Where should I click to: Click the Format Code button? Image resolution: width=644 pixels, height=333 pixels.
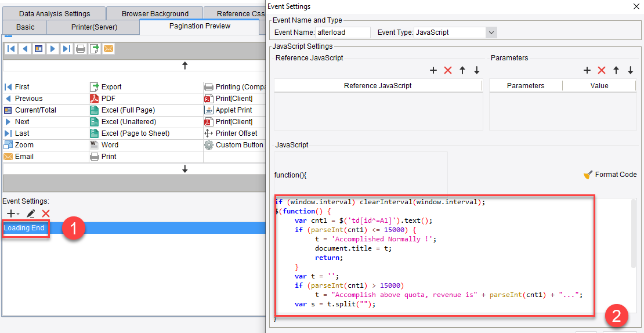tap(610, 175)
